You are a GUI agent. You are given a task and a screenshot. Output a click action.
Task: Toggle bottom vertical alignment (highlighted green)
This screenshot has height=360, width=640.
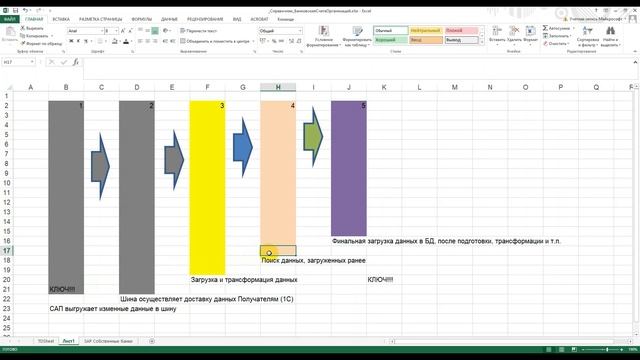pos(155,31)
